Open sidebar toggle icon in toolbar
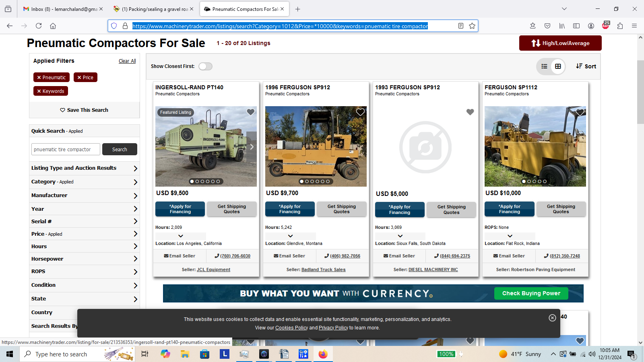 click(x=576, y=26)
